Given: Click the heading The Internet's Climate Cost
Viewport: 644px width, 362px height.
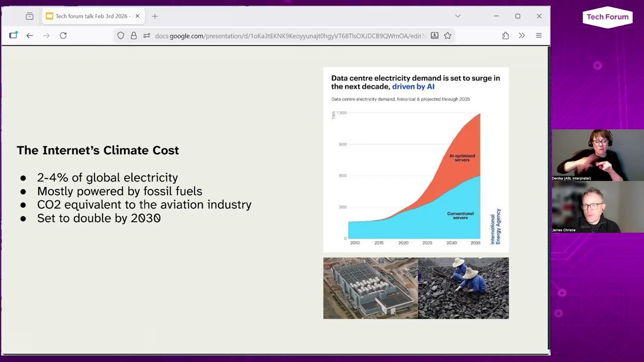Looking at the screenshot, I should 98,150.
